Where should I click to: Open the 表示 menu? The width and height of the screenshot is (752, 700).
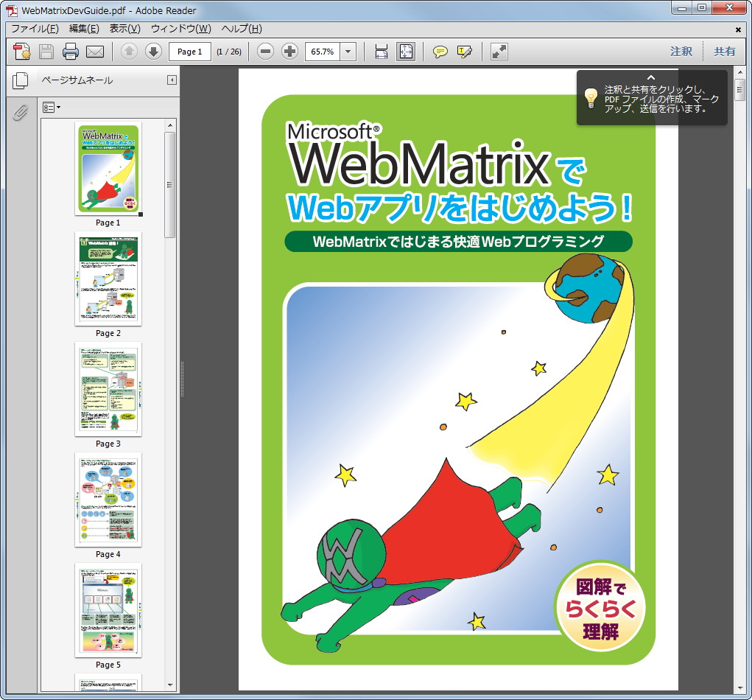click(124, 28)
